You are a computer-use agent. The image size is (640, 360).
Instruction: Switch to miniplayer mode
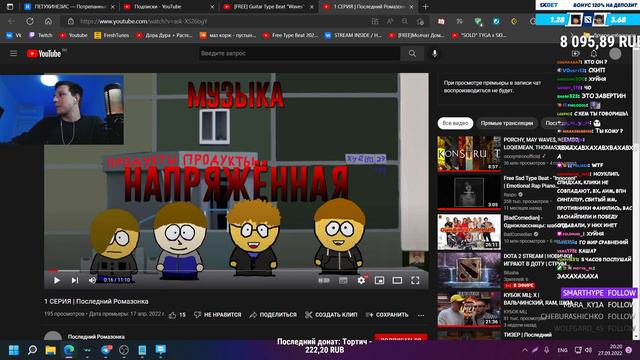click(x=379, y=280)
